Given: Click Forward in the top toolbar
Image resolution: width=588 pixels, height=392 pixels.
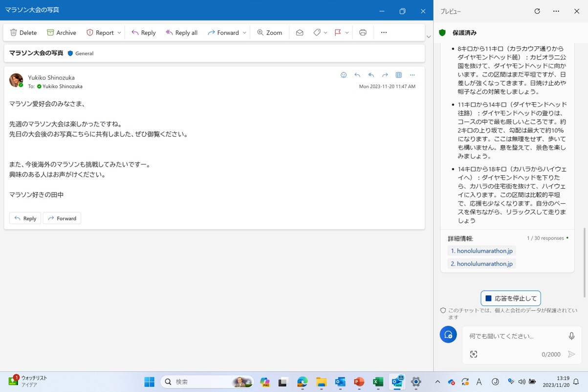Looking at the screenshot, I should (223, 33).
